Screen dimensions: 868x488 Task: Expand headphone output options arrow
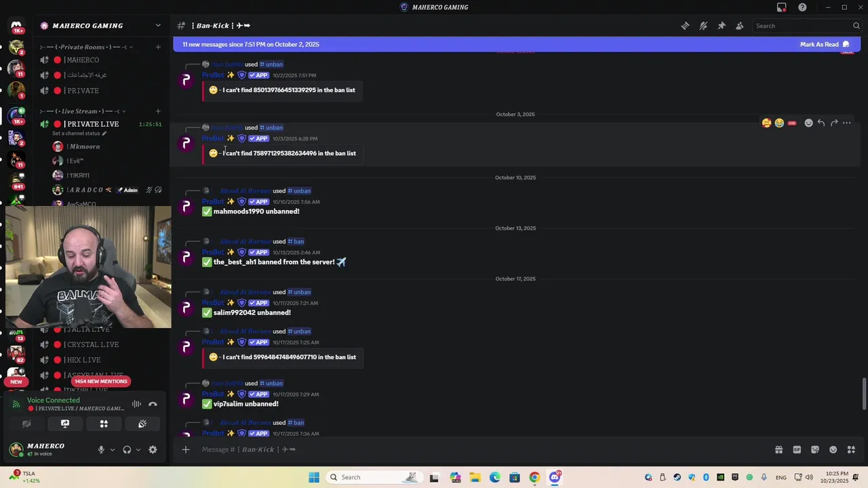(x=138, y=449)
